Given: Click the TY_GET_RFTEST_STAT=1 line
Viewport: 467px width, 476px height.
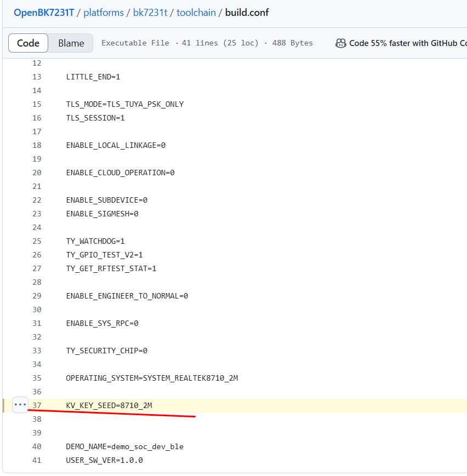Looking at the screenshot, I should (111, 268).
